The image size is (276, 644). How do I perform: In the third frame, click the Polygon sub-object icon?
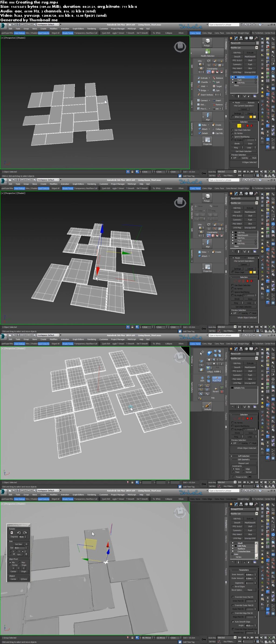point(247,419)
